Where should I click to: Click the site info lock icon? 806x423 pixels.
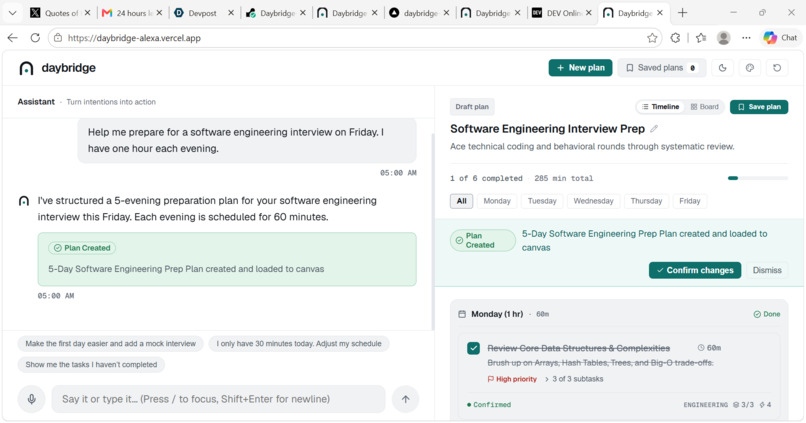pos(58,38)
